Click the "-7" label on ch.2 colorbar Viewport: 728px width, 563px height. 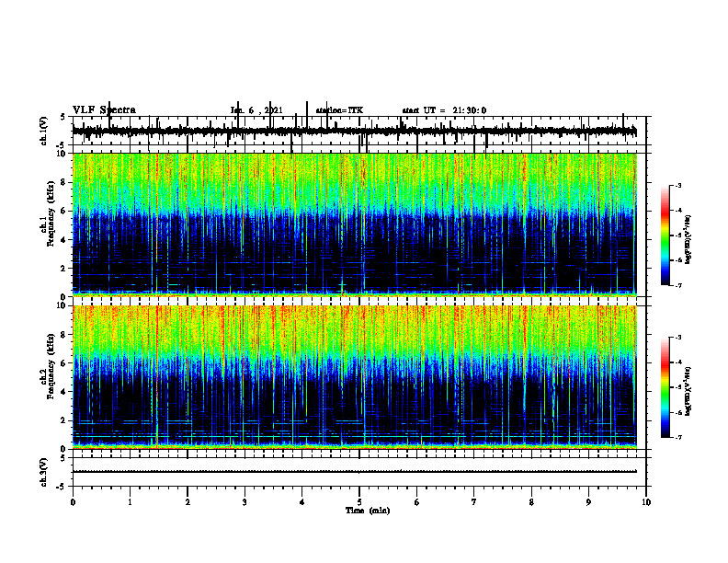tap(678, 437)
